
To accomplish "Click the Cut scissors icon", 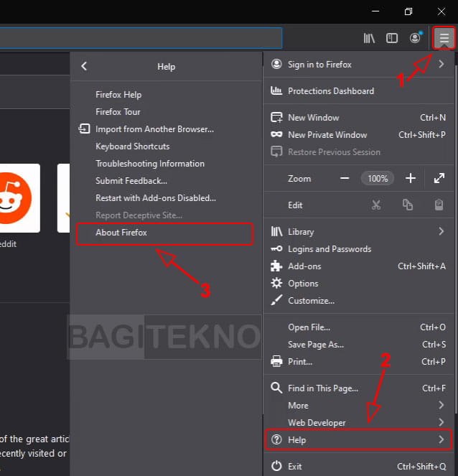I will (x=376, y=205).
